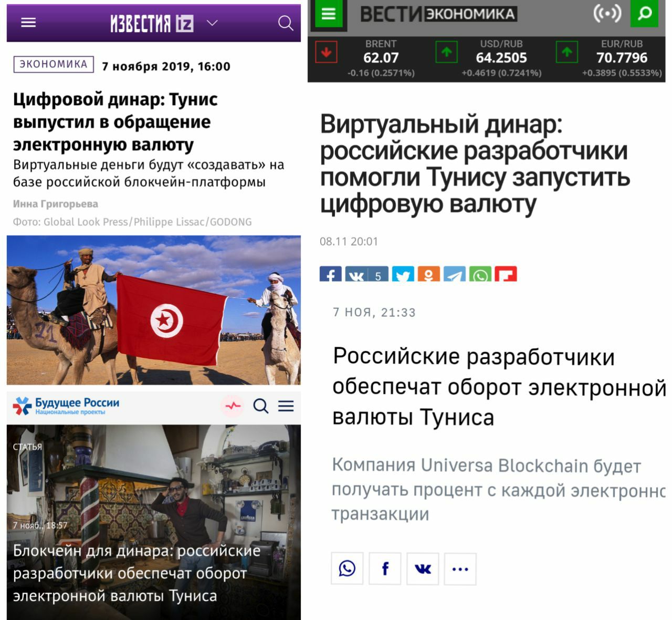Open author link Инна Григорьева

click(56, 204)
